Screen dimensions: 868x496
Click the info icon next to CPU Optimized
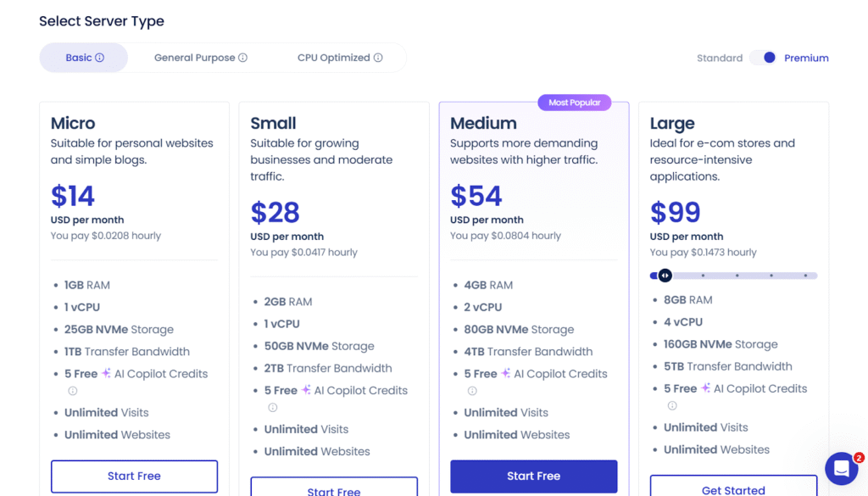[x=378, y=58]
